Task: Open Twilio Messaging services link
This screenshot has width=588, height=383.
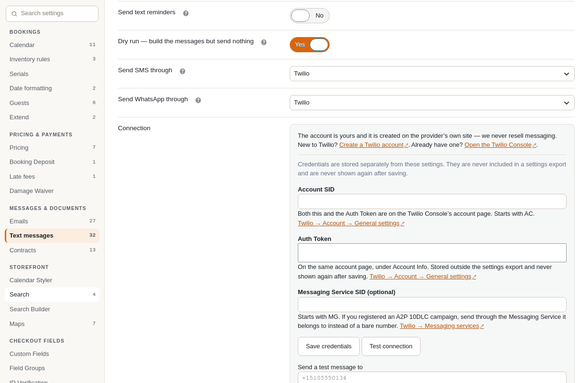Action: (x=442, y=326)
